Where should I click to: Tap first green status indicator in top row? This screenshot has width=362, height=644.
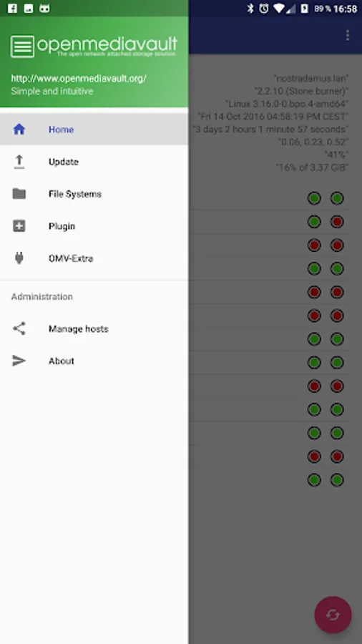point(314,198)
